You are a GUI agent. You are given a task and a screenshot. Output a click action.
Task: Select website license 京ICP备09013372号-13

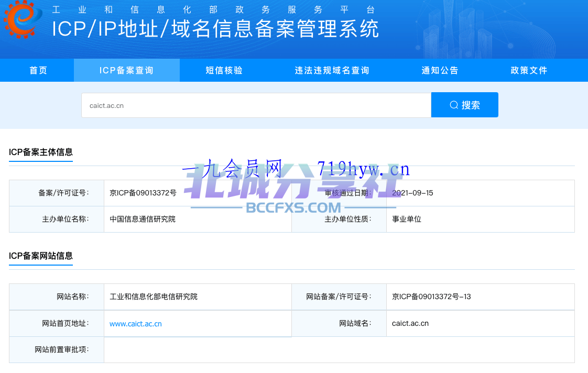431,297
